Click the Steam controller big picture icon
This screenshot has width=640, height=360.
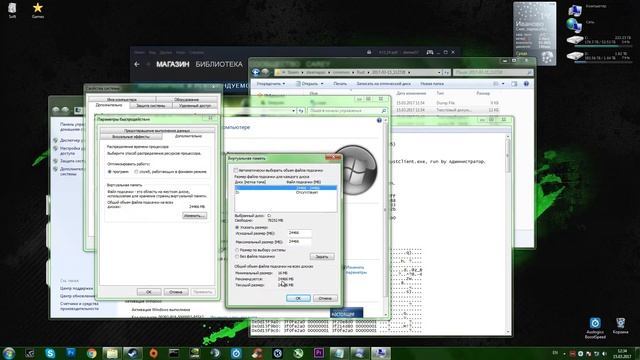(x=429, y=52)
